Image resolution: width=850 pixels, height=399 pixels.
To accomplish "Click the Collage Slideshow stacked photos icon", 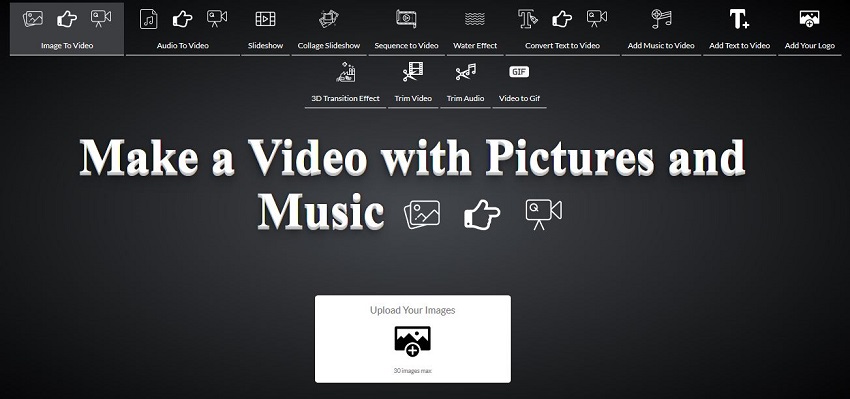I will [329, 19].
